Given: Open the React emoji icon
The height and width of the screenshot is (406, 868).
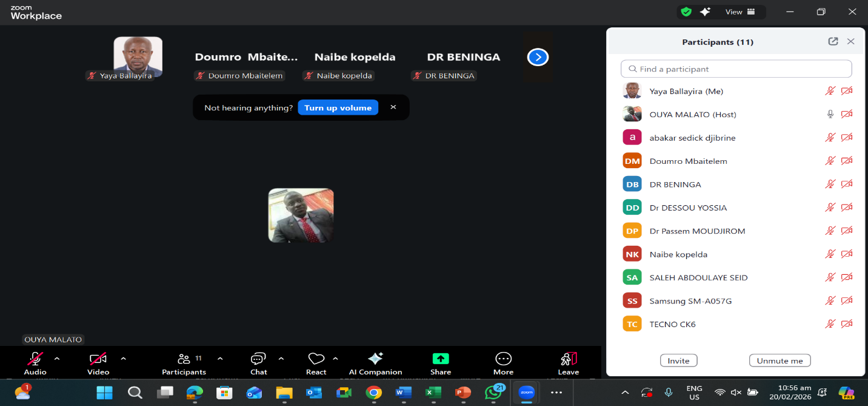Looking at the screenshot, I should click(x=316, y=359).
